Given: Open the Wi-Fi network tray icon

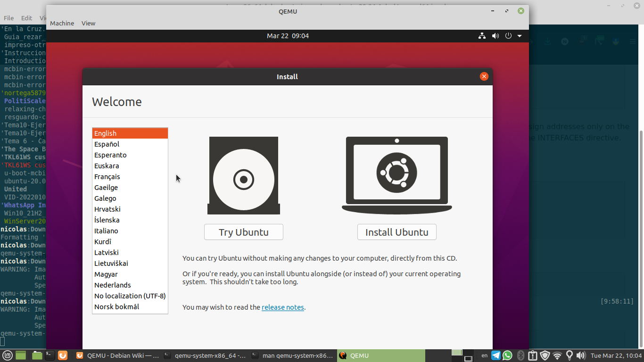Looking at the screenshot, I should point(557,355).
